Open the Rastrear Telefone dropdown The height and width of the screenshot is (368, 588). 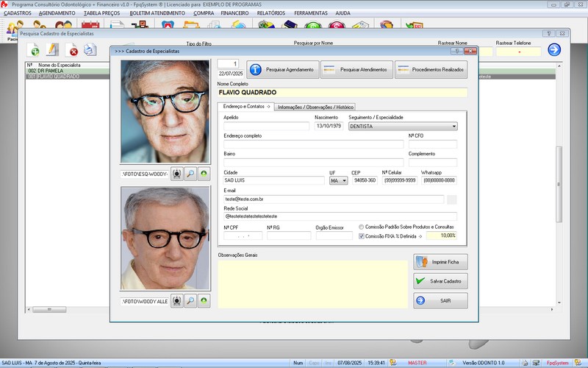(x=519, y=52)
